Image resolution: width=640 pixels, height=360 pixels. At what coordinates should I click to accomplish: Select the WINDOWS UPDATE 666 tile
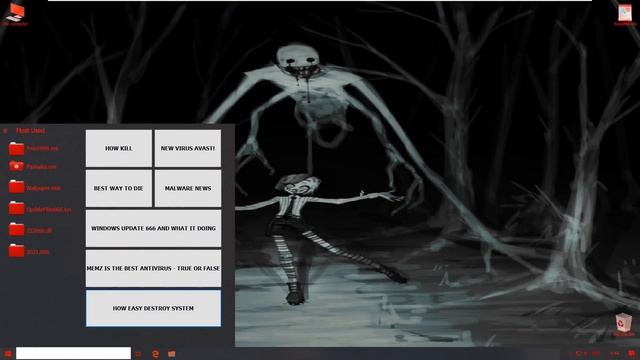click(x=153, y=228)
